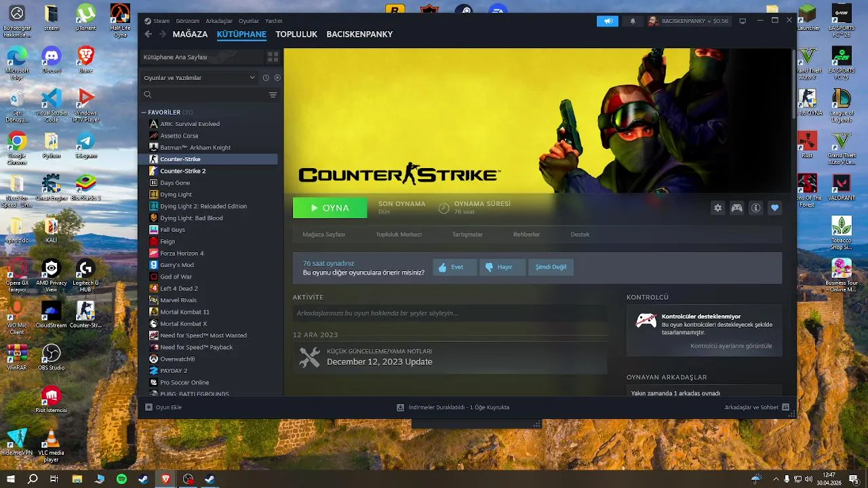868x488 pixels.
Task: Select Counter-Strike 2 in library
Action: 208,171
